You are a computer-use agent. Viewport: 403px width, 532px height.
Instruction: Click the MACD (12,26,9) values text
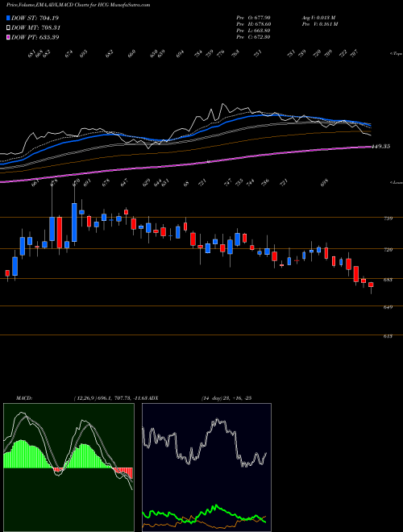click(x=110, y=398)
